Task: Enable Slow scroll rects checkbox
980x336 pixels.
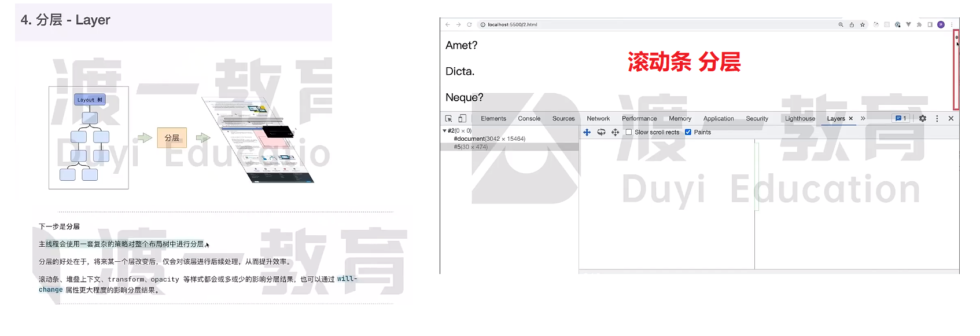Action: coord(629,132)
